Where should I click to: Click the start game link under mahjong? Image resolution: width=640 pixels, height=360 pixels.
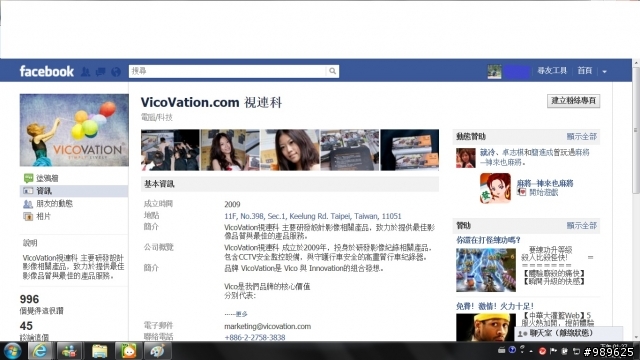click(x=543, y=192)
